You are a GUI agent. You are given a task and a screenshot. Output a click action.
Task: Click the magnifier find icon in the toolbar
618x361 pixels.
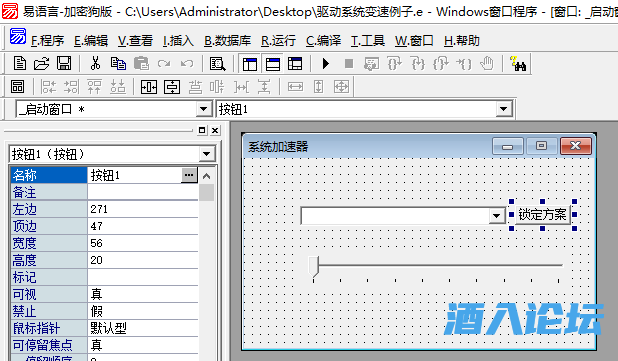pyautogui.click(x=218, y=63)
